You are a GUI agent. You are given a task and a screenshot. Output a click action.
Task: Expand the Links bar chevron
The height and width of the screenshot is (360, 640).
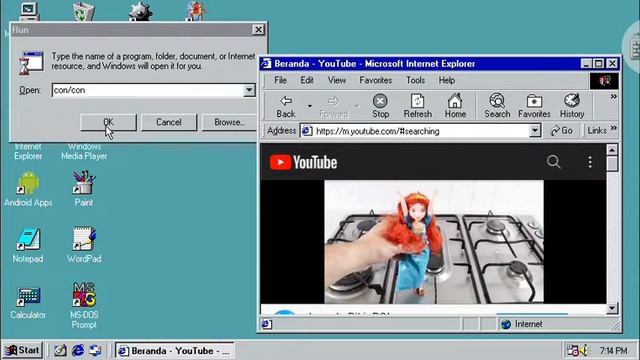coord(613,129)
